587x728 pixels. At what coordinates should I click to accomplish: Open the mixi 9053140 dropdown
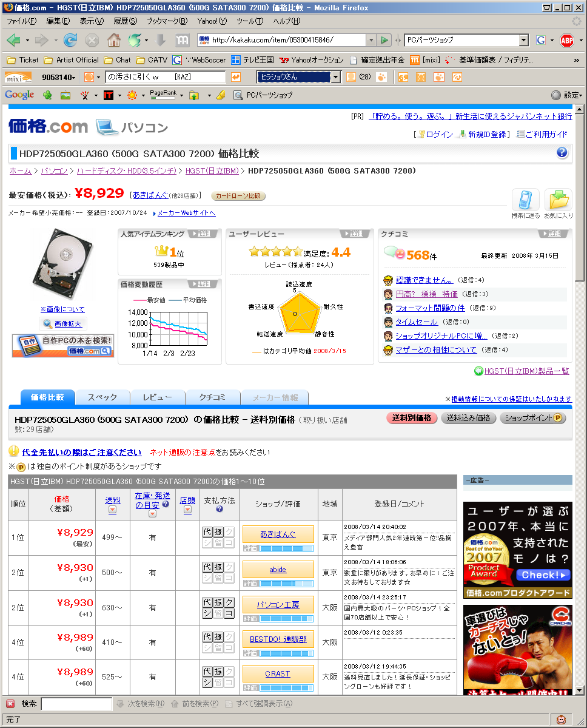point(58,77)
